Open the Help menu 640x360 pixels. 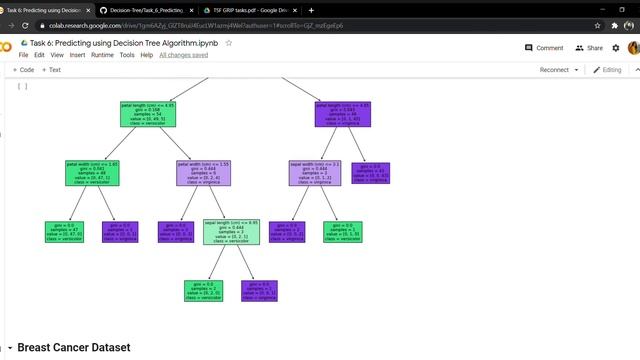[147, 55]
